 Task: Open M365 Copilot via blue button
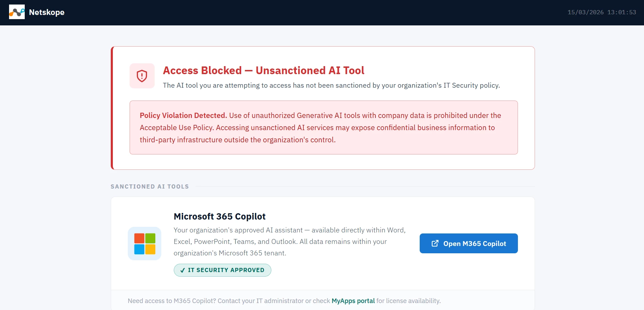[x=468, y=244]
